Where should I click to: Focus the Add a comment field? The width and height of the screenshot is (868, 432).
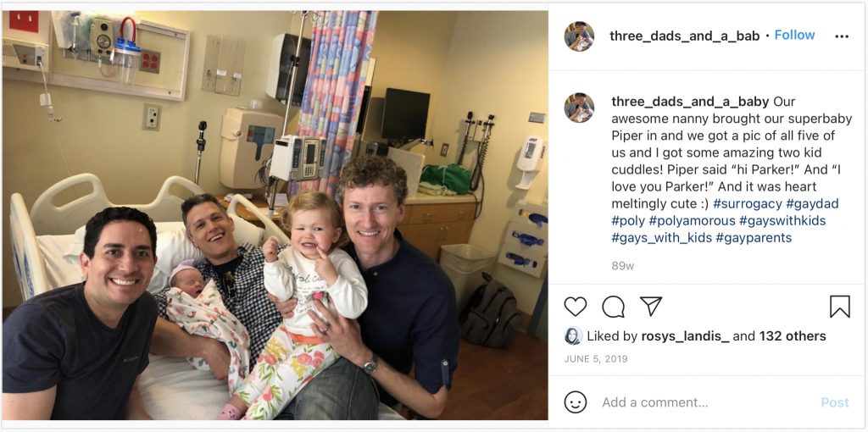click(x=703, y=402)
